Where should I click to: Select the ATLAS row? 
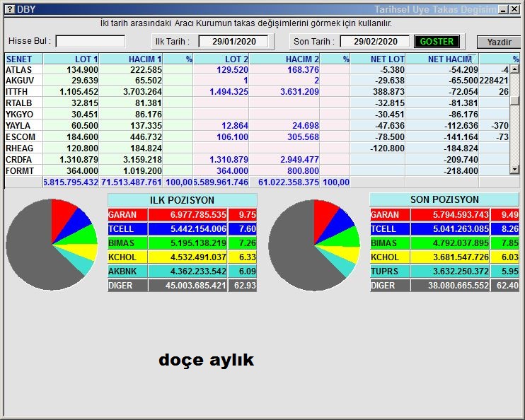pyautogui.click(x=257, y=69)
